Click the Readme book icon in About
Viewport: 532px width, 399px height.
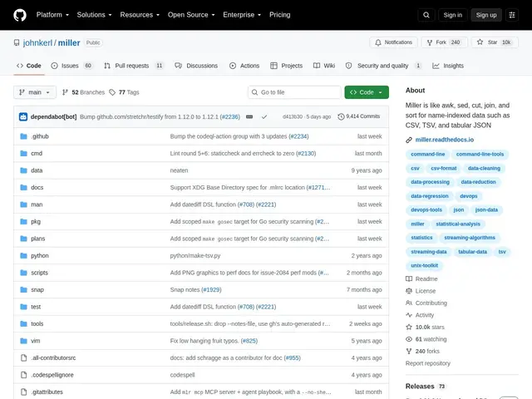[x=409, y=279]
